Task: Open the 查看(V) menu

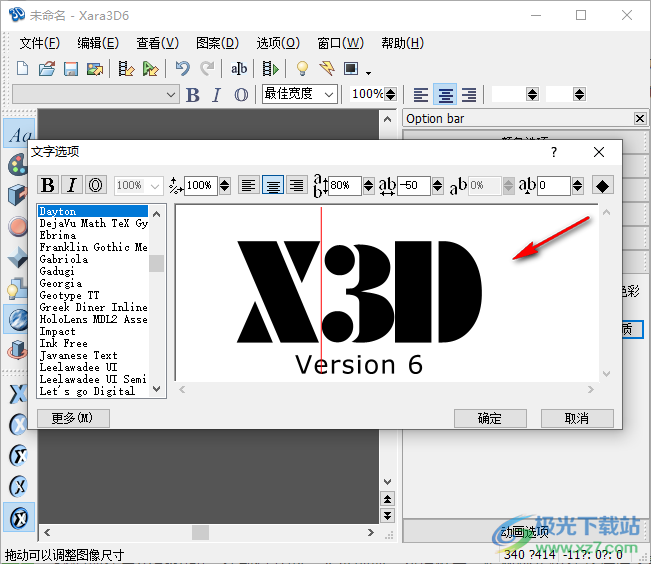Action: coord(158,43)
